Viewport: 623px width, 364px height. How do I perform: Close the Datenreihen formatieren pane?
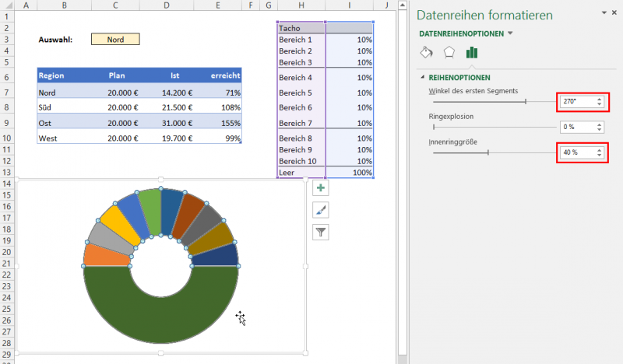click(x=614, y=13)
